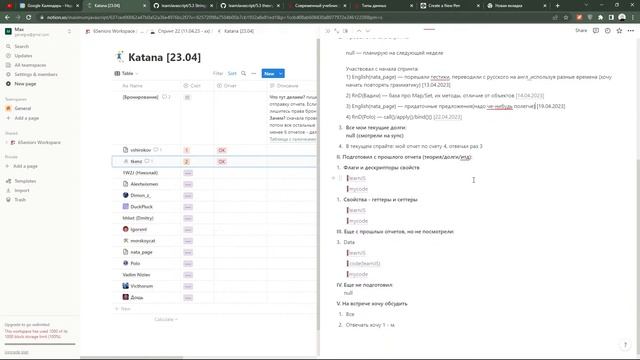Create a New page from the sidebar
This screenshot has height=360, width=640.
(25, 84)
